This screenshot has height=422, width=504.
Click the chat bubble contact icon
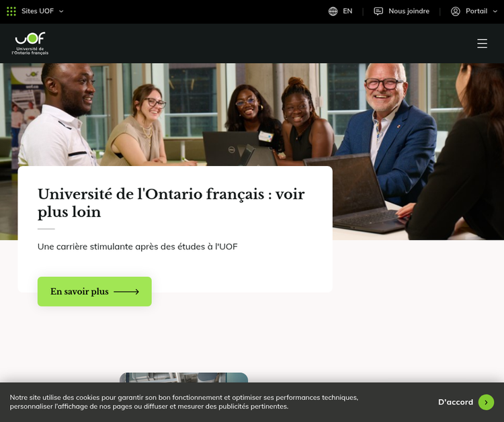378,11
